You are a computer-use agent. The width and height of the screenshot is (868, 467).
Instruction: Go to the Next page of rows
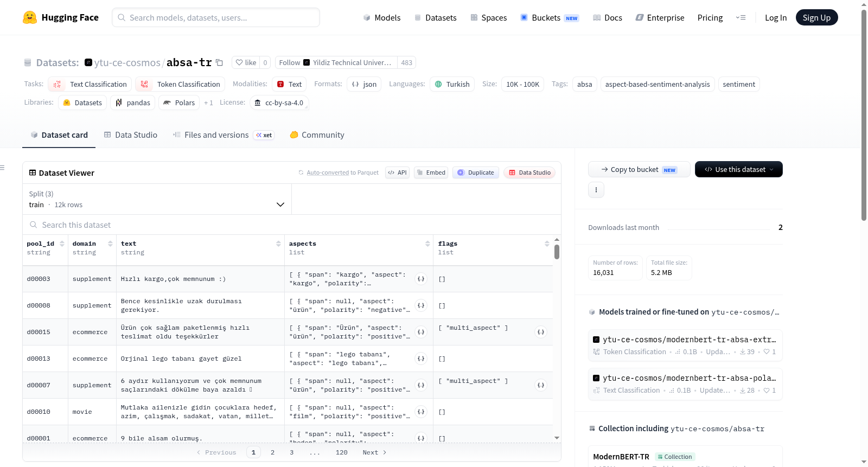374,452
